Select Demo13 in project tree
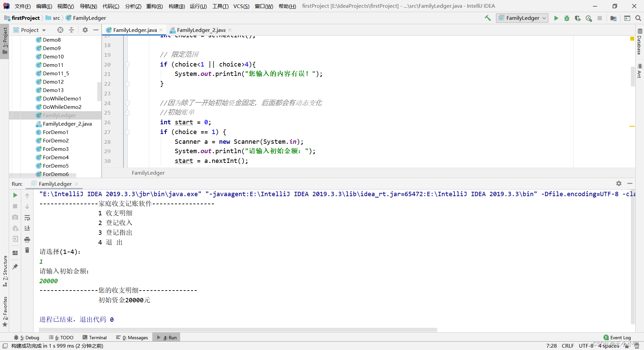 coord(53,90)
